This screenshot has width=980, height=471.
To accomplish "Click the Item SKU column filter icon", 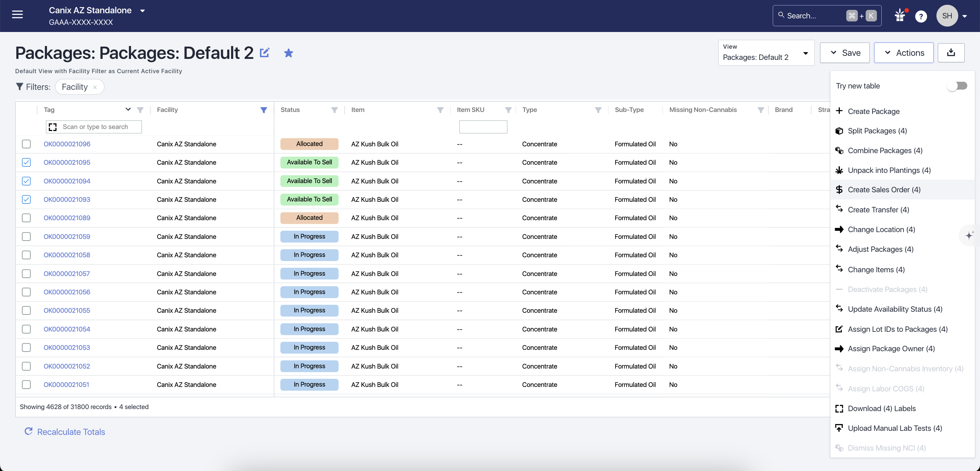I will pyautogui.click(x=508, y=110).
